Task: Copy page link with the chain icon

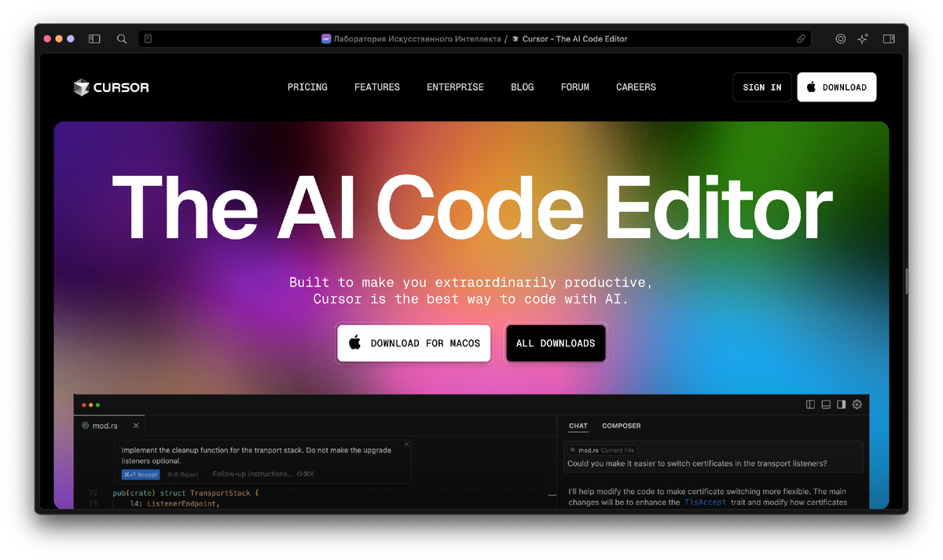Action: point(801,38)
